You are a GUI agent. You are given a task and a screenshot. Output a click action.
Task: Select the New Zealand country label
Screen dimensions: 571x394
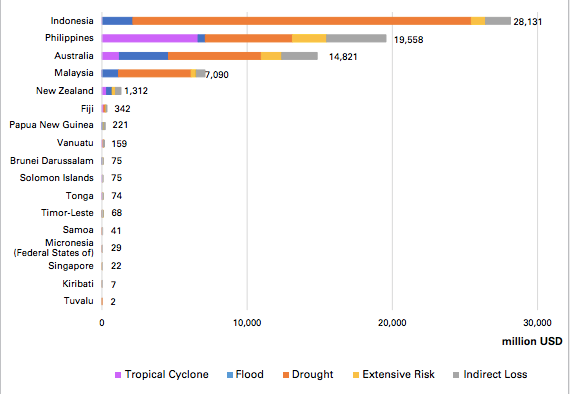click(65, 91)
